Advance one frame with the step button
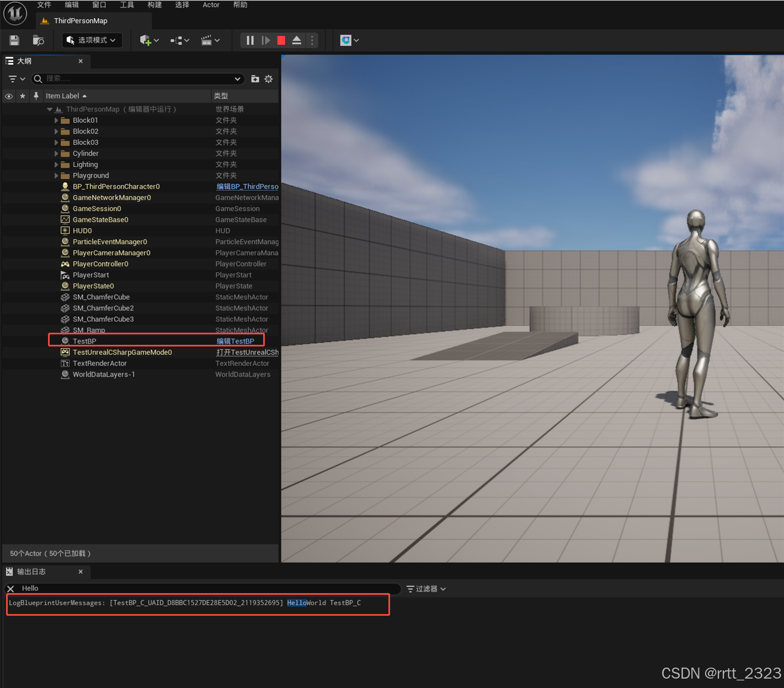The height and width of the screenshot is (688, 784). (265, 40)
